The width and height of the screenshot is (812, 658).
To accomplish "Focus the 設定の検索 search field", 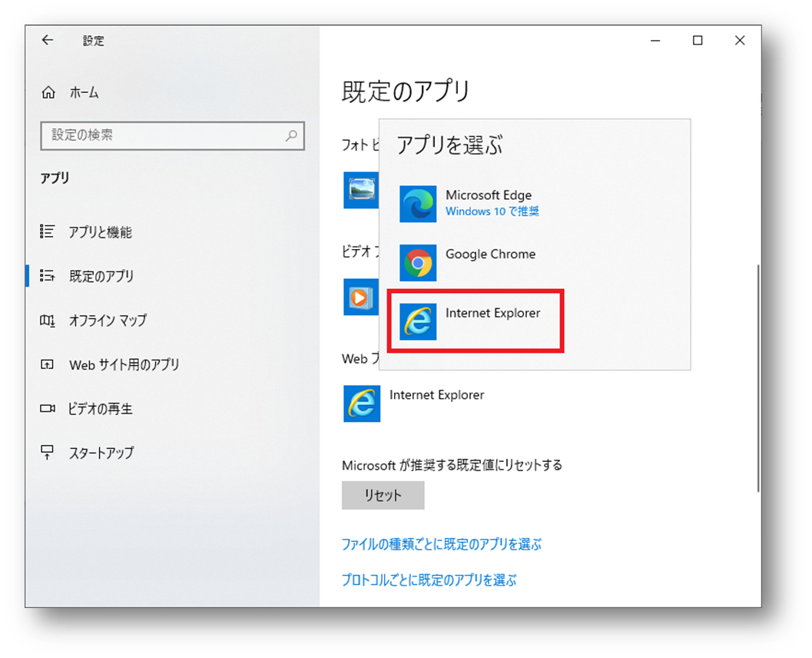I will tap(172, 136).
